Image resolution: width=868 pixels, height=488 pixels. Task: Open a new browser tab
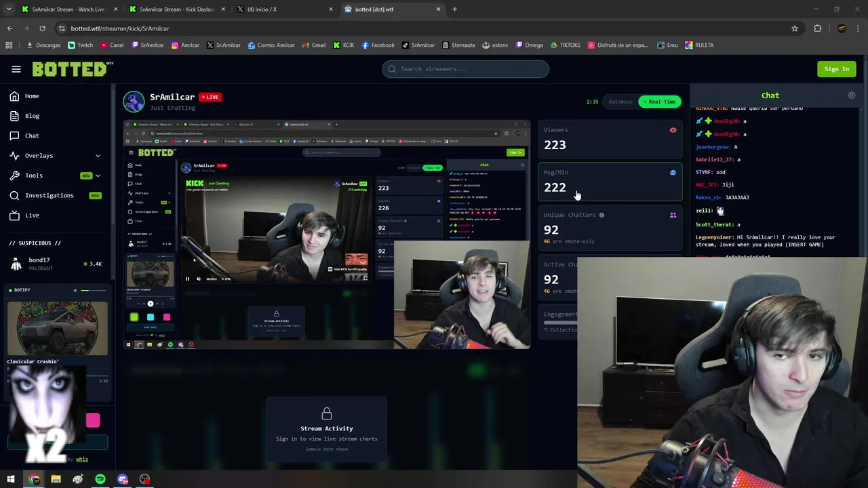point(454,9)
